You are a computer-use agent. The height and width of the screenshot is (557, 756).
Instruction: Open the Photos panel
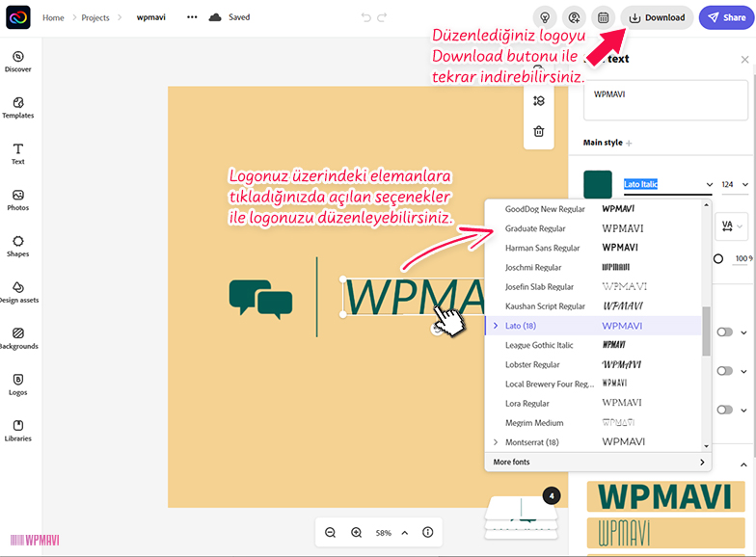tap(17, 200)
